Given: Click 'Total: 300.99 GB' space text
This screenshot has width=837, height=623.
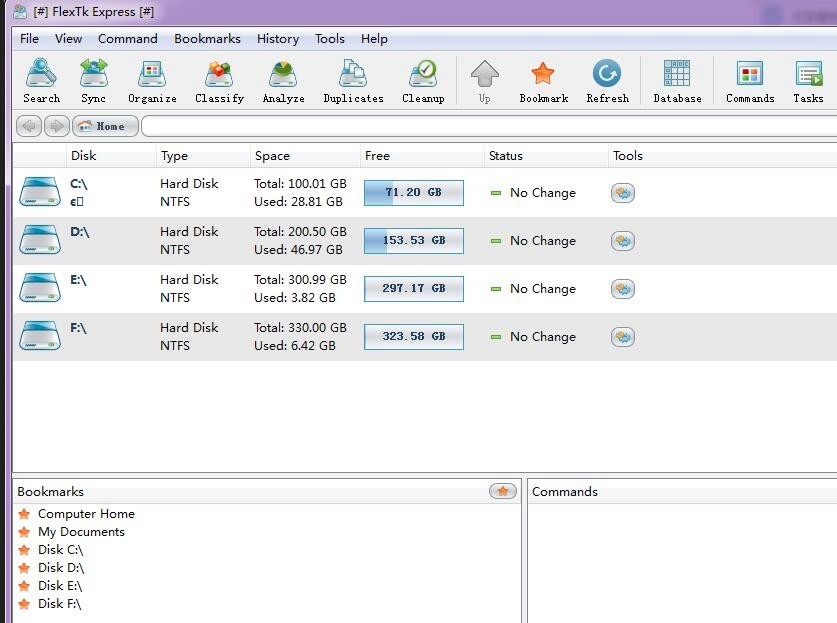Looking at the screenshot, I should pyautogui.click(x=300, y=280).
